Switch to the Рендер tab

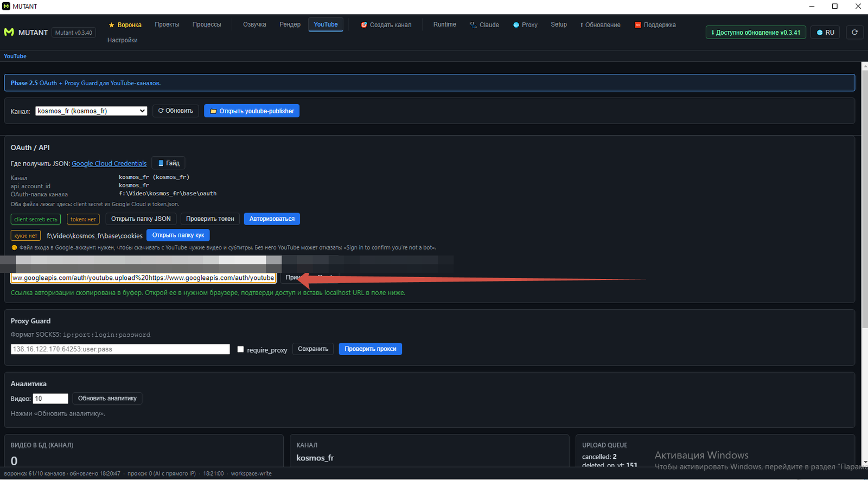point(290,24)
